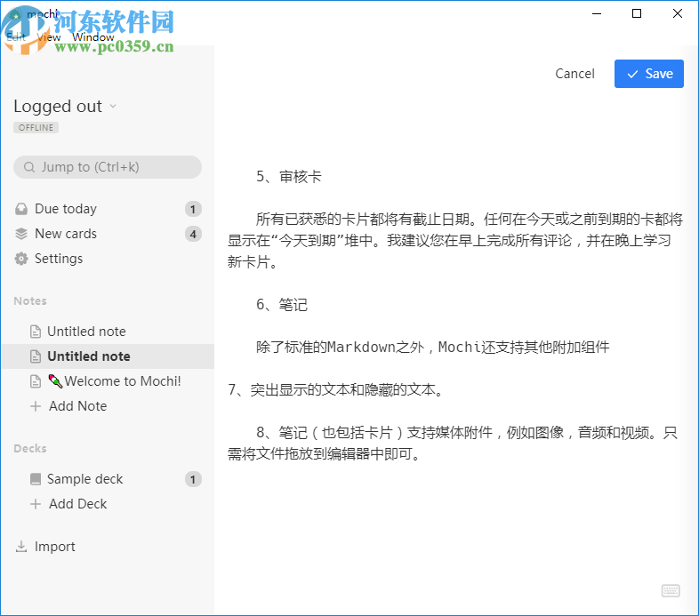Click the Welcome to Mochi document icon
Screen dimensions: 699x616
36,381
